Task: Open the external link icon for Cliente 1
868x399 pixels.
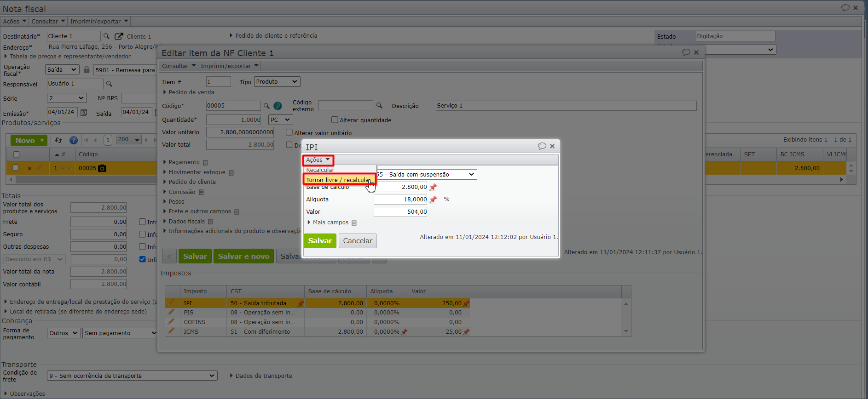Action: (119, 36)
